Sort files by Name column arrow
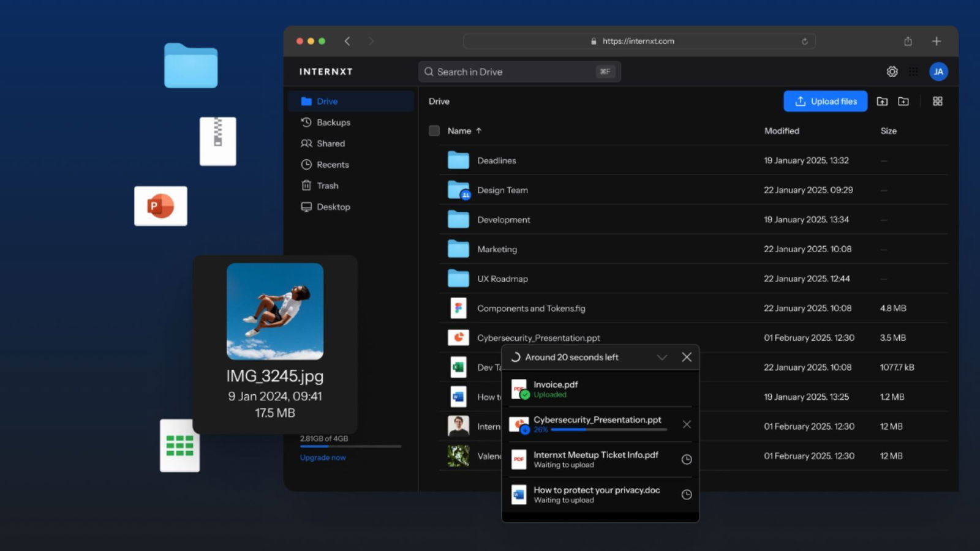The image size is (980, 551). (x=479, y=131)
